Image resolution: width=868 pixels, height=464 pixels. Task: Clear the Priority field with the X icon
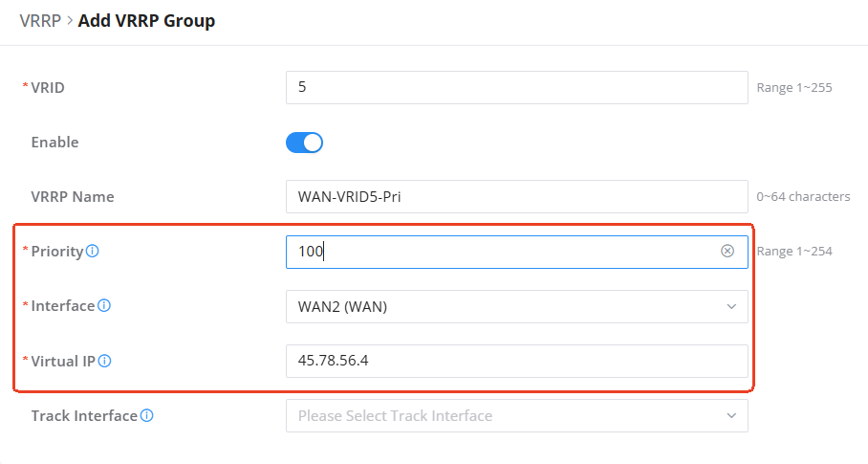point(727,252)
